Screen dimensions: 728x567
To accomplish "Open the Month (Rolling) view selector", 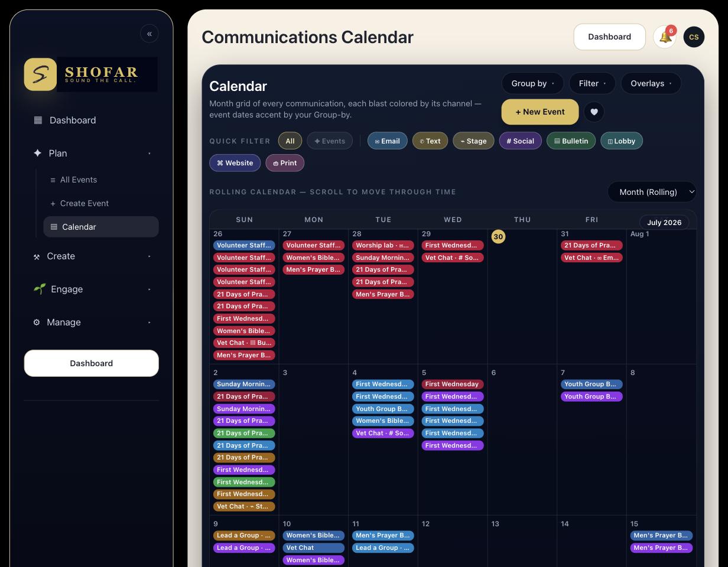I will 652,192.
